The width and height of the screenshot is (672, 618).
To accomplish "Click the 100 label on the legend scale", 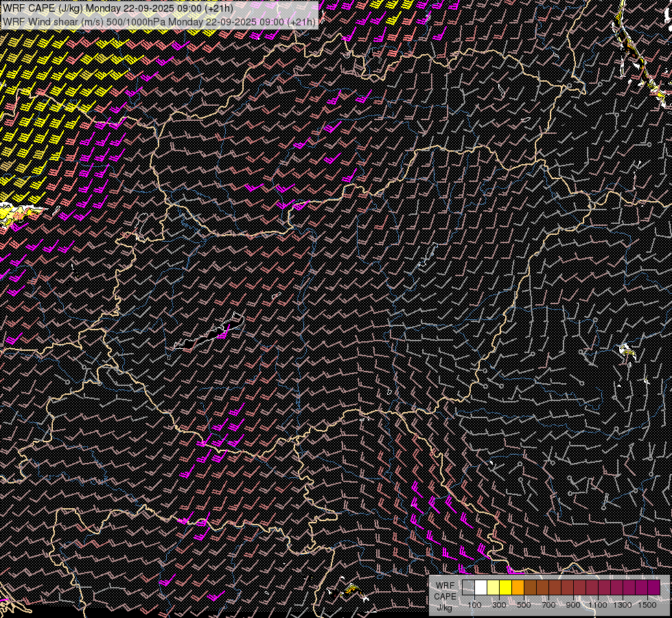I will click(x=474, y=605).
